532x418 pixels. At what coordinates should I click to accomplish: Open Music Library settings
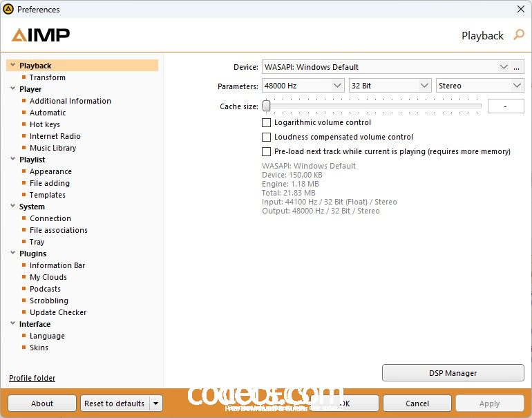pos(53,148)
